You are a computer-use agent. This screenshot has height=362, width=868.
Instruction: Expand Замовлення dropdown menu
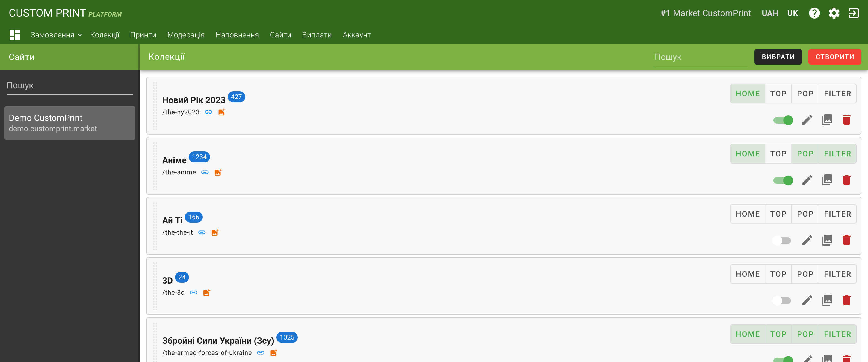(x=56, y=35)
